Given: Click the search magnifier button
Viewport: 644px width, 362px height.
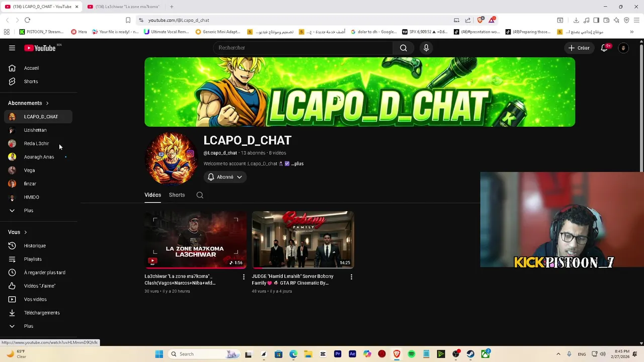Looking at the screenshot, I should (404, 48).
